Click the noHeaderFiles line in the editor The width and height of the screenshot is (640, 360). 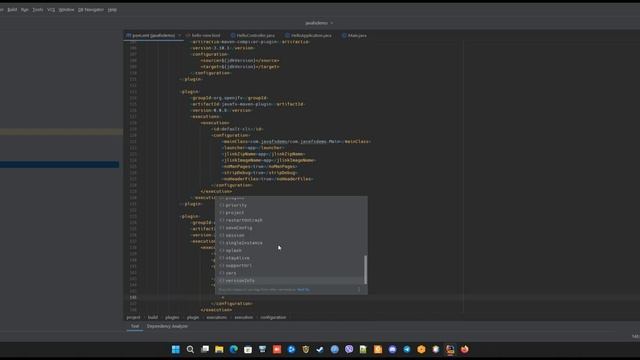(x=268, y=179)
